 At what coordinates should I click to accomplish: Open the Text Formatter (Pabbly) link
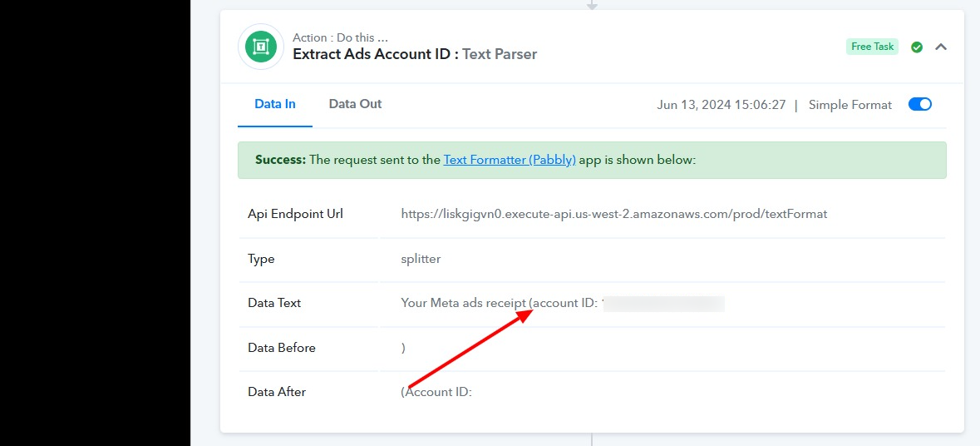point(510,160)
